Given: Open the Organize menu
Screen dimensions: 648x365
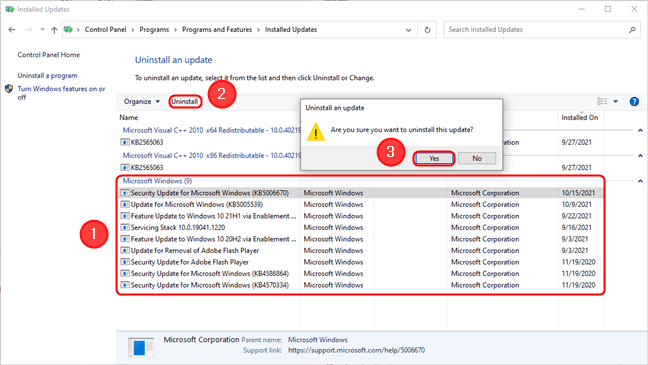Looking at the screenshot, I should coord(142,101).
